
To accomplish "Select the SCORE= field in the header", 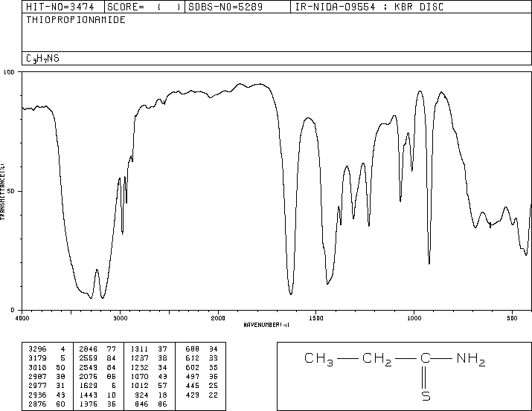I will tap(144, 7).
